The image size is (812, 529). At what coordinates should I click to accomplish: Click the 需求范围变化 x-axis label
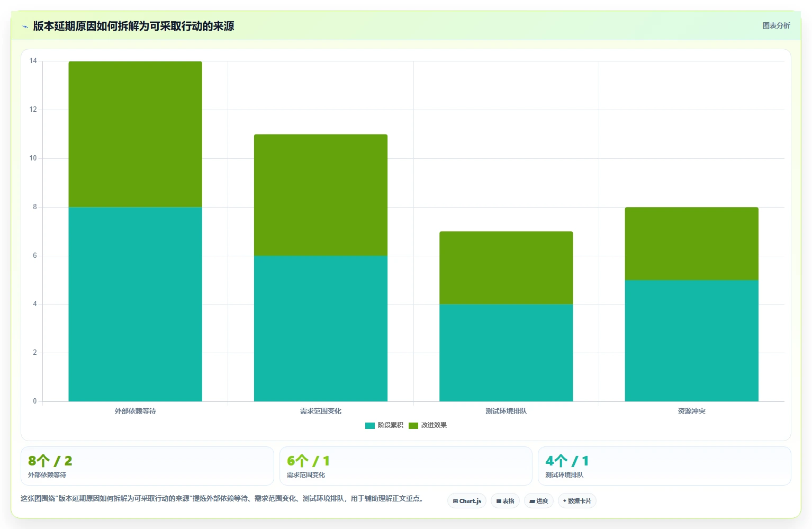tap(321, 411)
